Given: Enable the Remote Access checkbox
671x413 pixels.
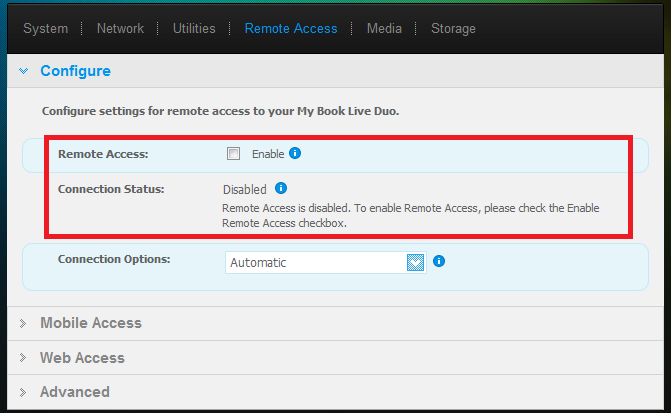Looking at the screenshot, I should point(234,154).
